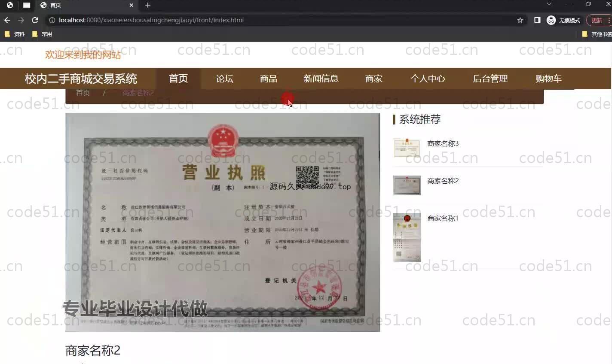
Task: Open the 个人中心 navigation menu item
Action: tap(428, 79)
